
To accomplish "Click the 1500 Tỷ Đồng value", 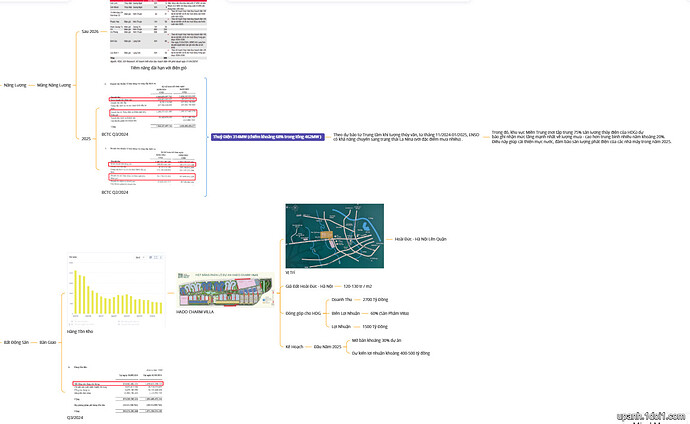I will (x=375, y=326).
